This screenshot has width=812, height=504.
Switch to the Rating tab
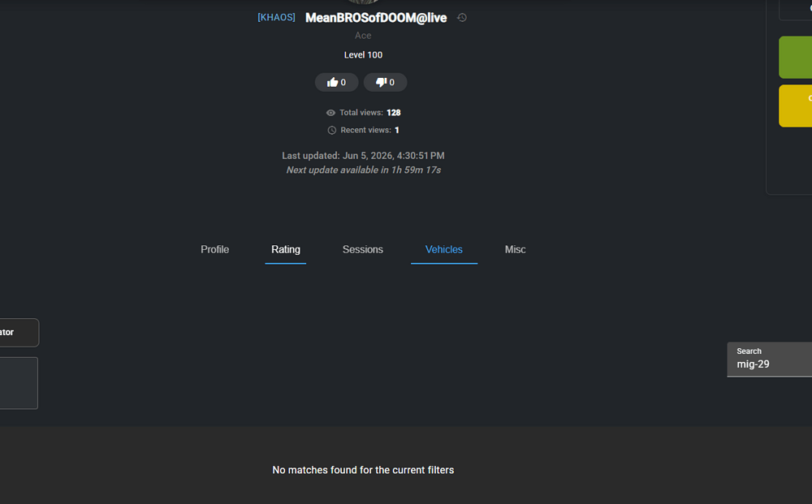pyautogui.click(x=286, y=249)
